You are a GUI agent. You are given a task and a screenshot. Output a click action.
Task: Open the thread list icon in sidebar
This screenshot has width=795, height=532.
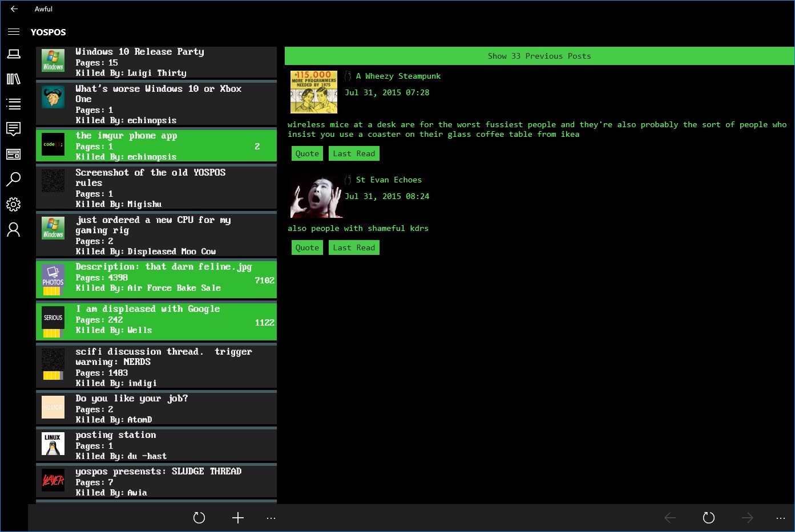(x=14, y=104)
